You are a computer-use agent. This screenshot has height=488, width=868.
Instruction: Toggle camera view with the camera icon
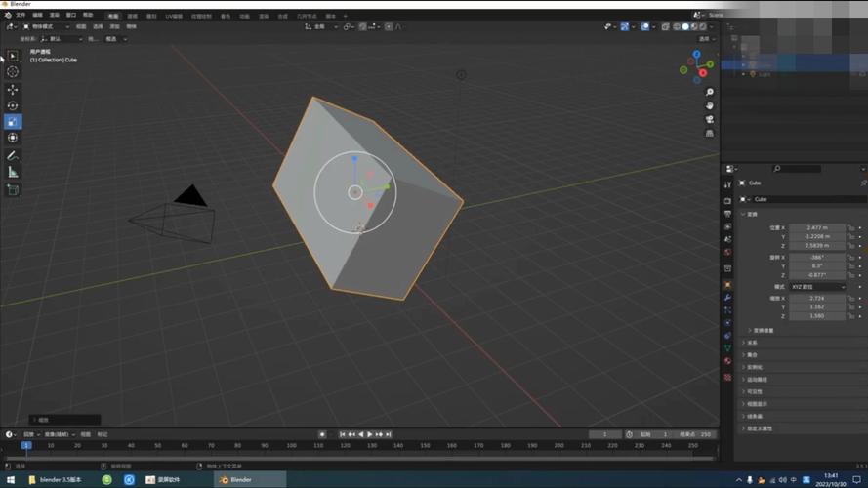coord(710,119)
